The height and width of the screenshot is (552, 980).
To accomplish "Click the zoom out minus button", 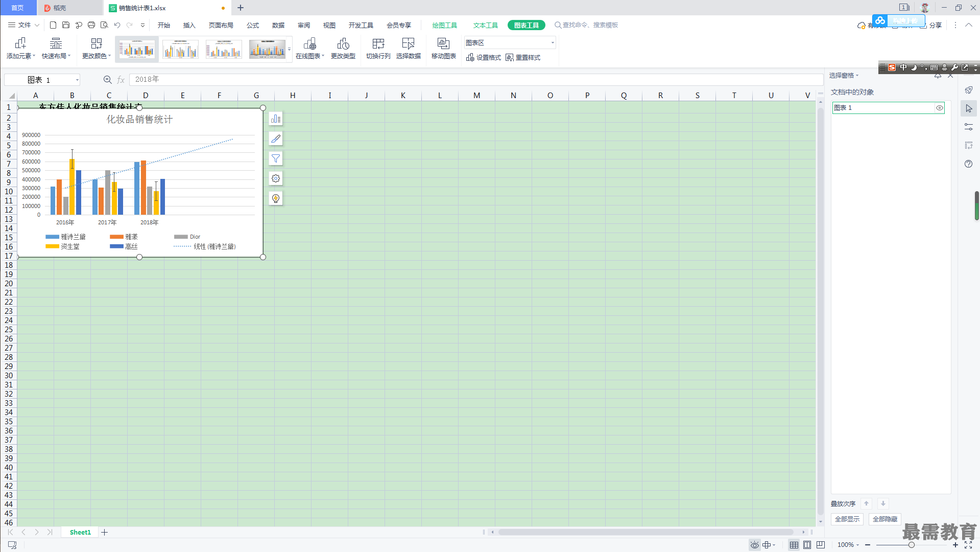I will [868, 545].
